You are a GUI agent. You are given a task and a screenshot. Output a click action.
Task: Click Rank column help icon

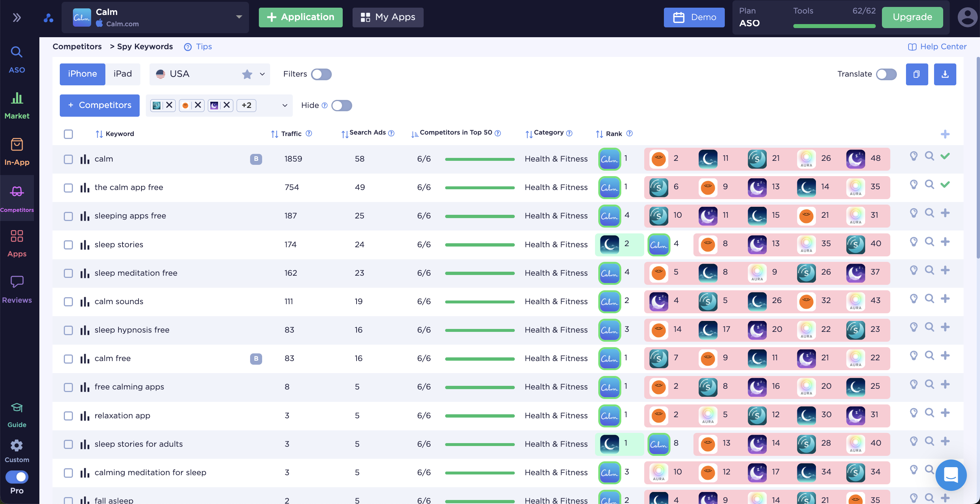pos(629,133)
